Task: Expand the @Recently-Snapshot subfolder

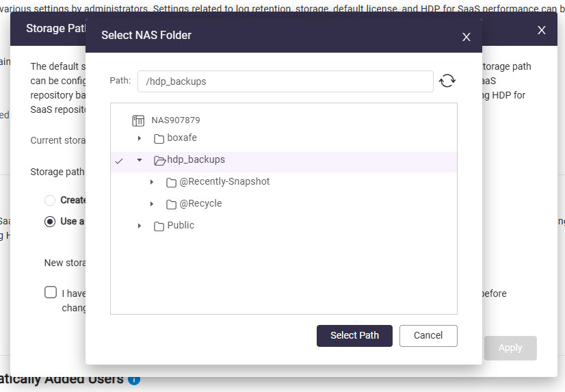Action: click(x=152, y=182)
